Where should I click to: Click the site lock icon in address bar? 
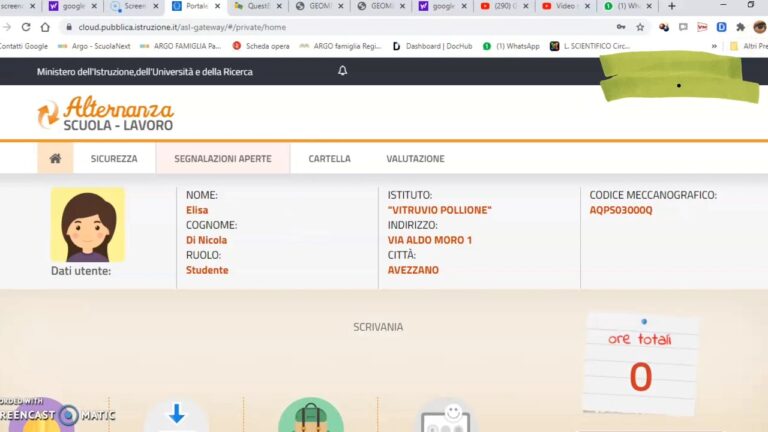coord(69,27)
